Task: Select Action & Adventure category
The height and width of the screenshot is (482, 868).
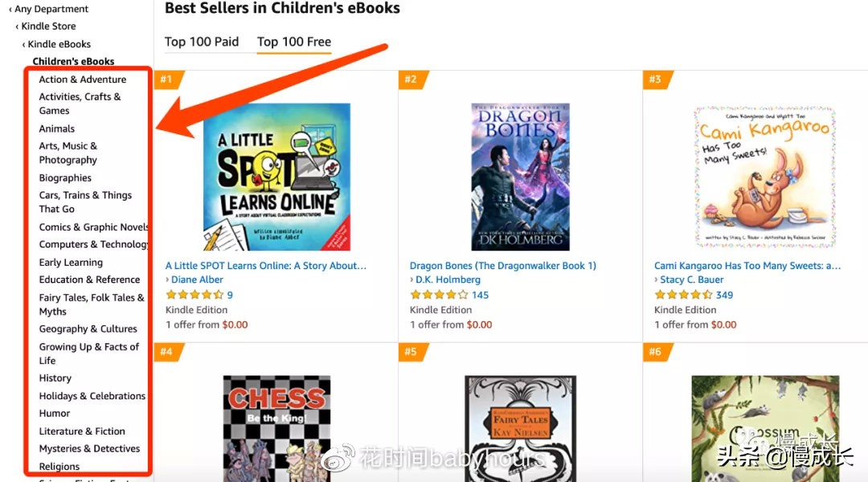Action: (83, 80)
